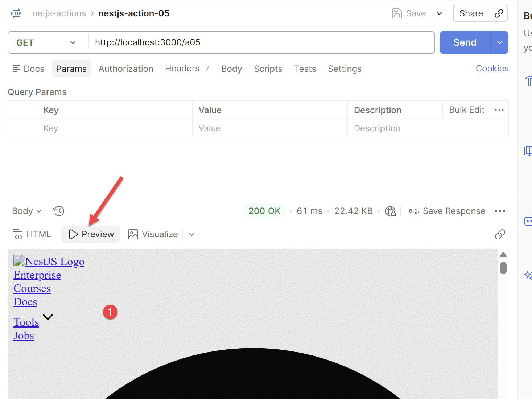532x399 pixels.
Task: Open the Cookies link
Action: point(492,69)
